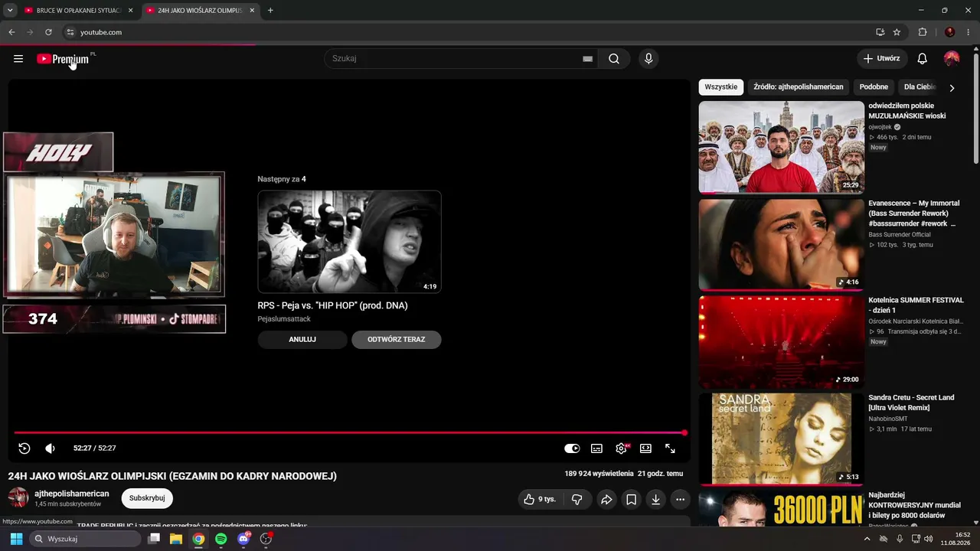Image resolution: width=980 pixels, height=551 pixels.
Task: Open Discord from the taskbar
Action: pos(243,539)
